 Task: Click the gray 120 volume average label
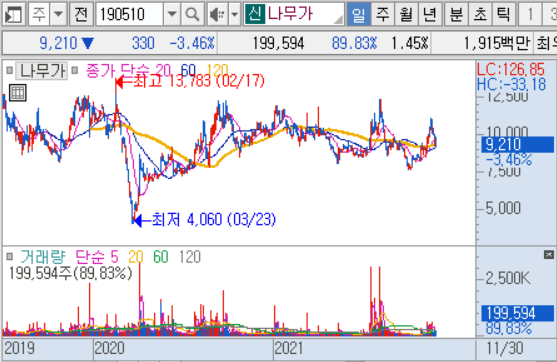(190, 256)
